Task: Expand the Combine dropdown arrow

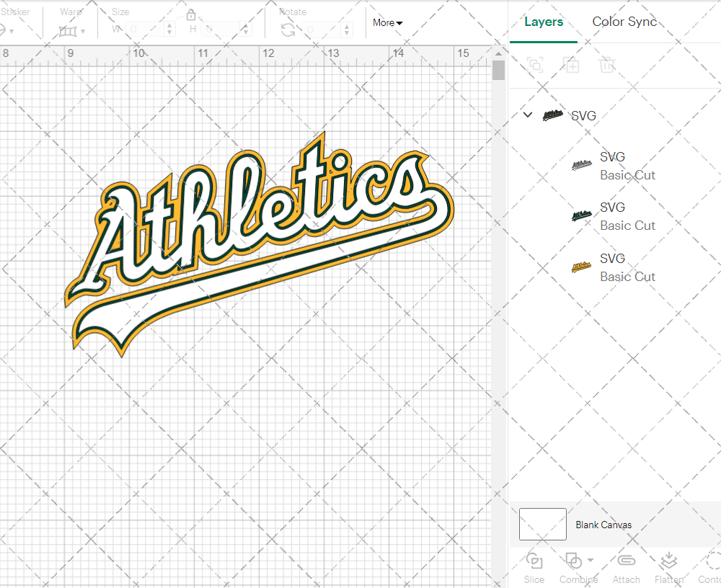Action: tap(590, 561)
